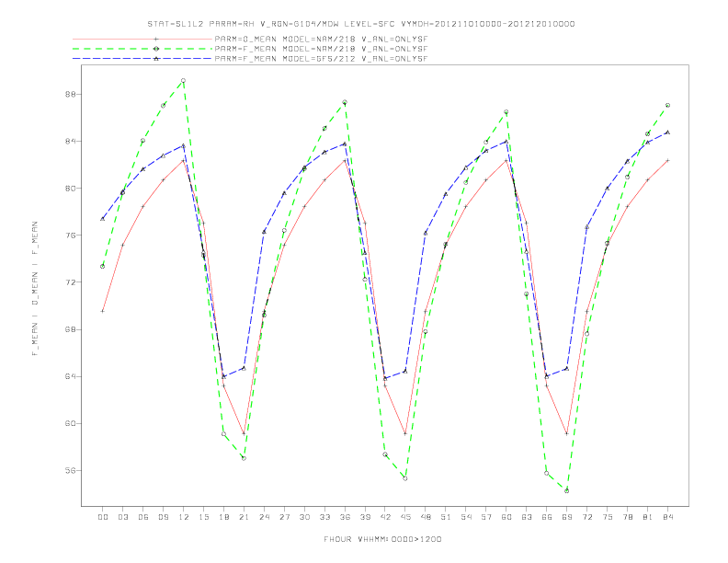The width and height of the screenshot is (728, 563).
Task: Click the blue GFS triangle data point at hour 00
Action: 103,219
